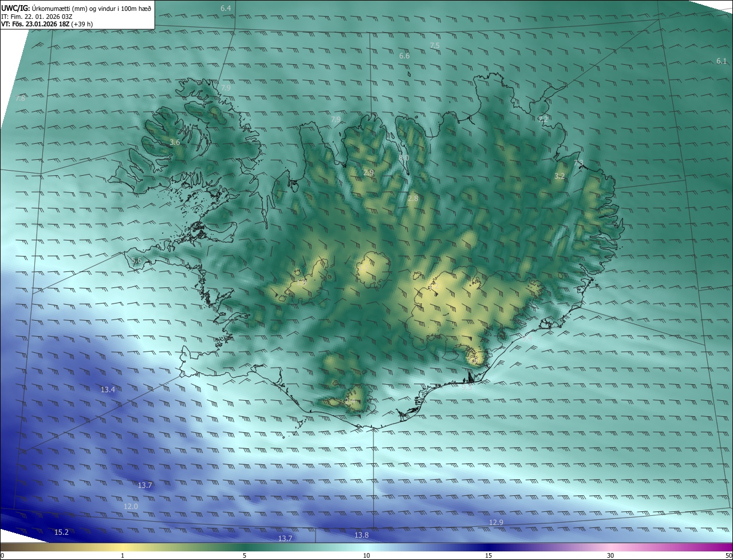
Task: Click the 6.6 value label
Action: (x=404, y=56)
